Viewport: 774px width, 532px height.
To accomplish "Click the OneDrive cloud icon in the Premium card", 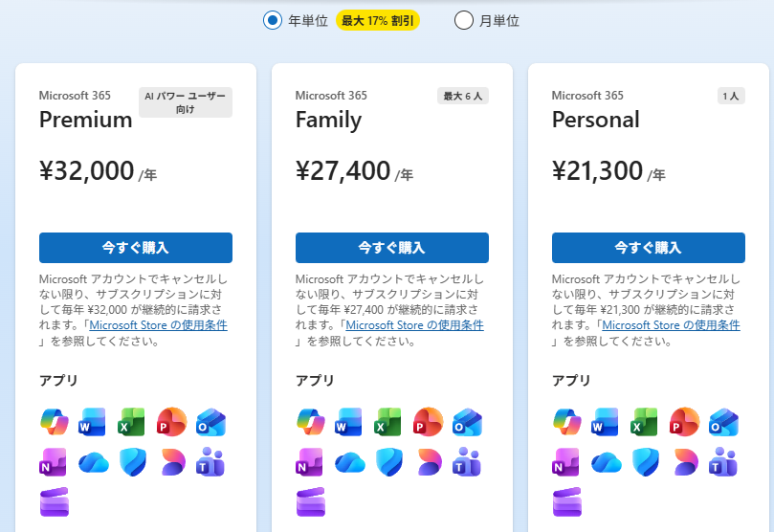I will click(93, 461).
